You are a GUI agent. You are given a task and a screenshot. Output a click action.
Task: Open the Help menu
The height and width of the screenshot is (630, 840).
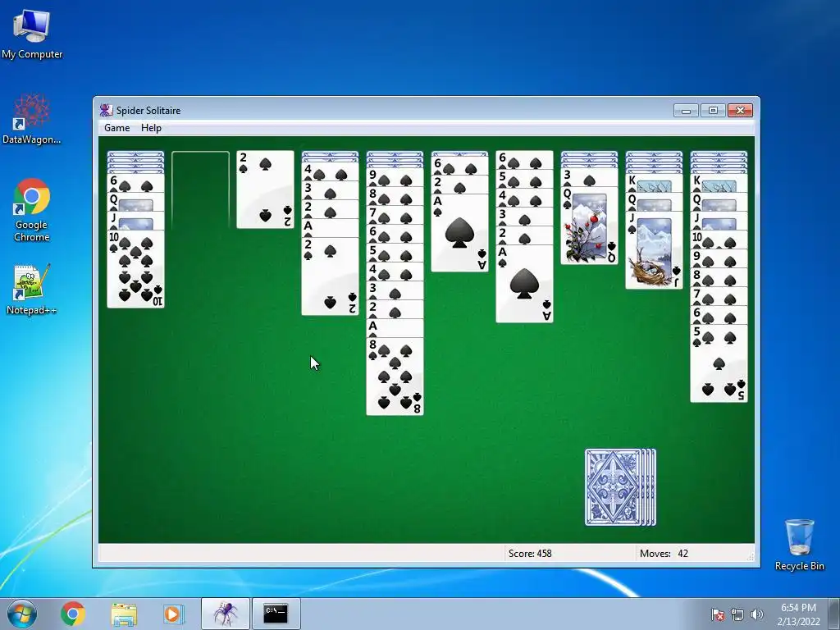coord(151,127)
